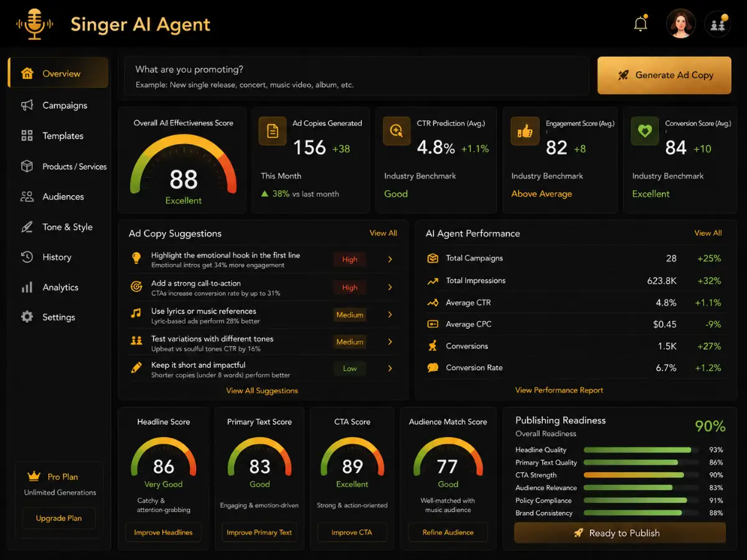Click the Overview home icon
Image resolution: width=747 pixels, height=560 pixels.
(x=27, y=73)
